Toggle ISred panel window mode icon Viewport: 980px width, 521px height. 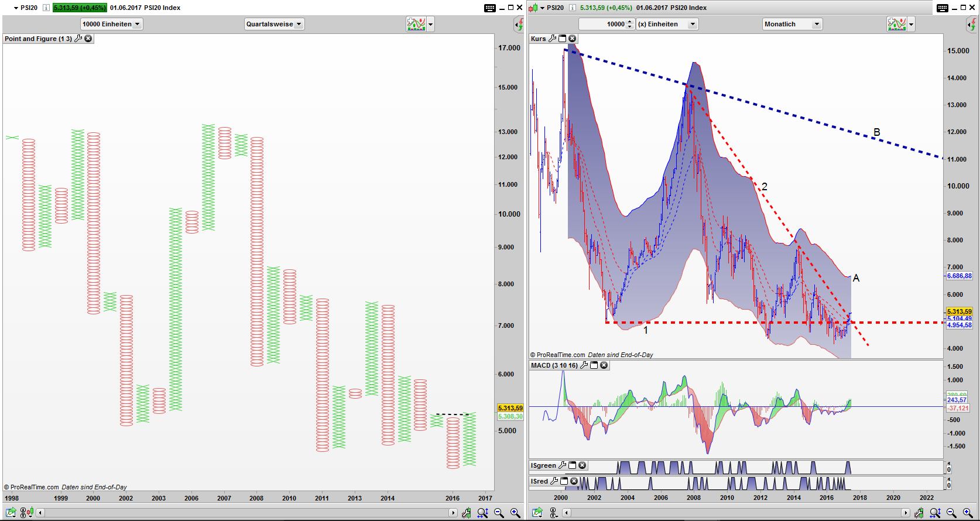(x=564, y=481)
